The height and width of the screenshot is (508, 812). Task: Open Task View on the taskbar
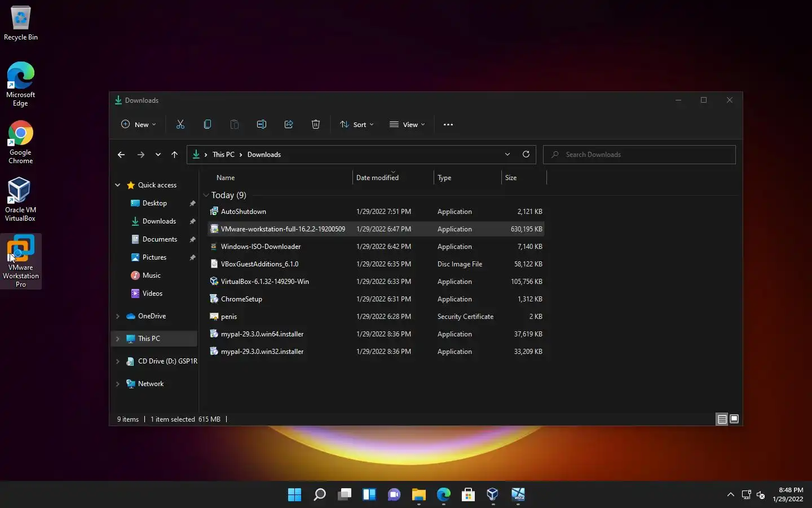point(345,495)
